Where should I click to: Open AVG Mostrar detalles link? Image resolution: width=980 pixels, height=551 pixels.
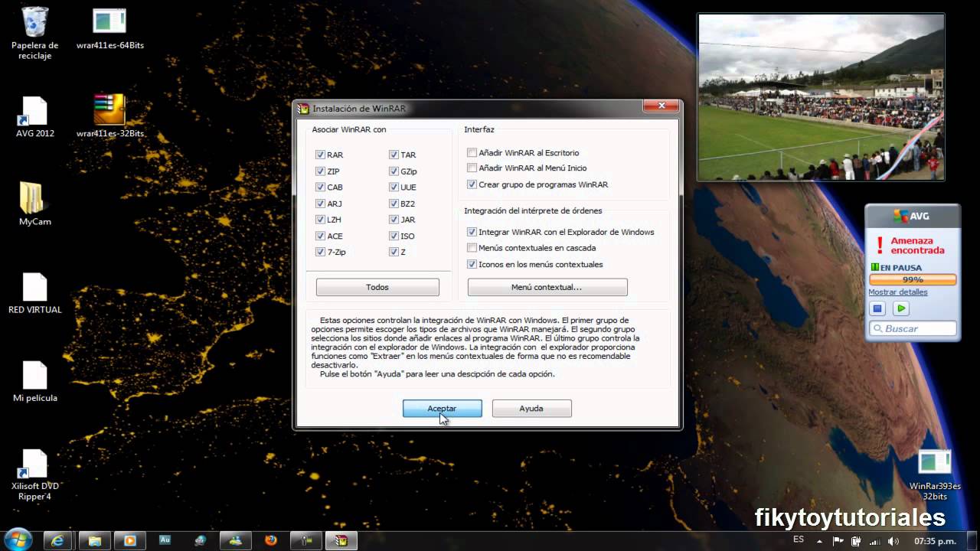[x=897, y=292]
